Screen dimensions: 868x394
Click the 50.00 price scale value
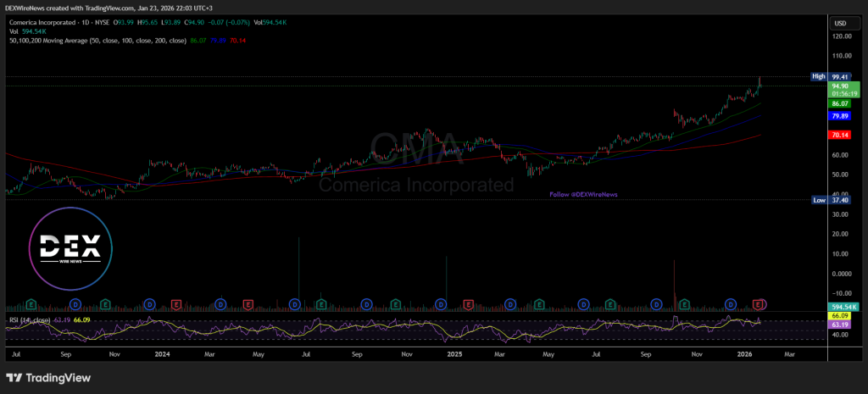tap(842, 175)
